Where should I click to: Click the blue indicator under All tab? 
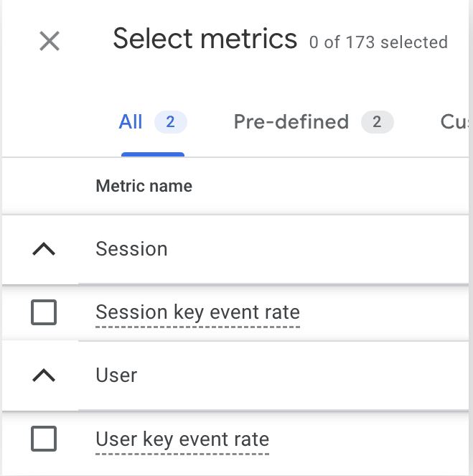click(x=153, y=154)
